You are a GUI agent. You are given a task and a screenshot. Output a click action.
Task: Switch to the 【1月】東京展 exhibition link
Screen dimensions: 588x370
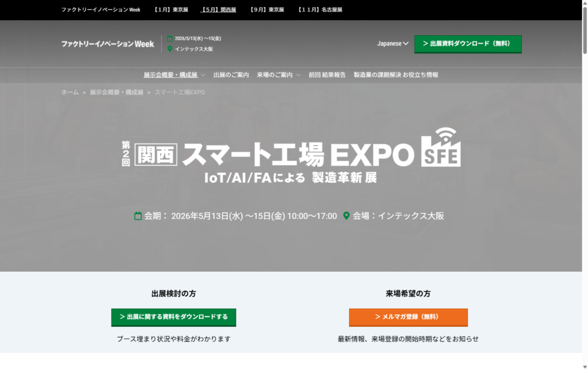(x=171, y=10)
